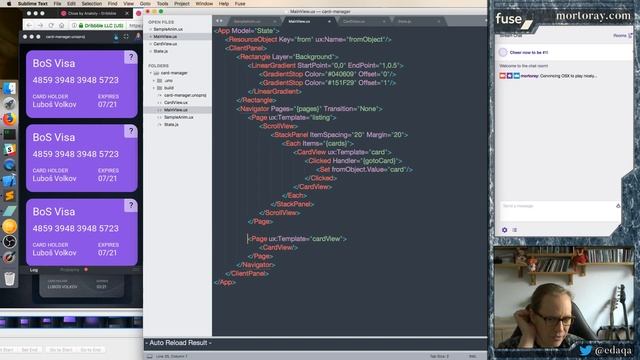Click the video filmstrip timeline

(x=71, y=322)
